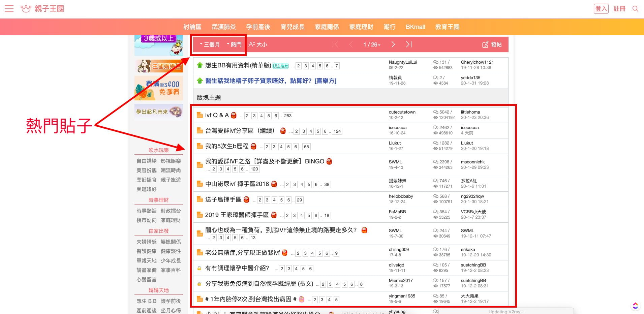Click the 登入 login button
Viewport: 644px width, 314px height.
[601, 9]
